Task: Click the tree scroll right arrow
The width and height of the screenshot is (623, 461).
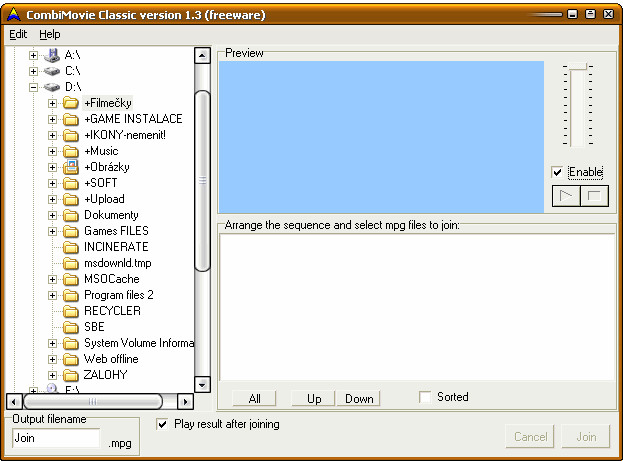Action: pos(185,401)
